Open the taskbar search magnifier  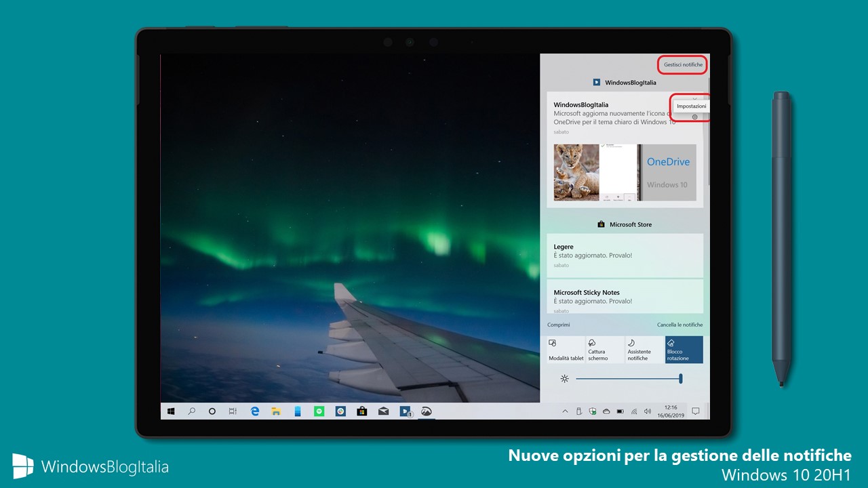(191, 411)
